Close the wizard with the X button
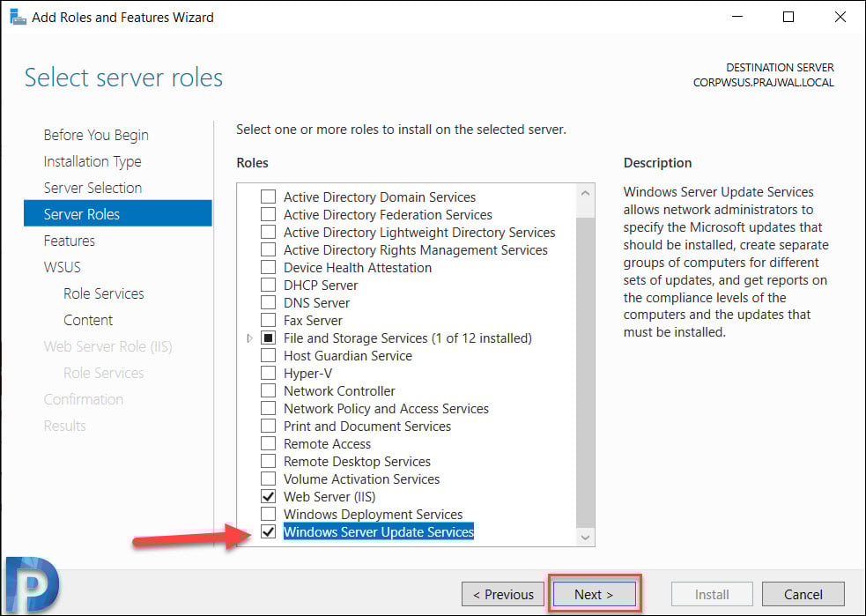 pyautogui.click(x=840, y=17)
